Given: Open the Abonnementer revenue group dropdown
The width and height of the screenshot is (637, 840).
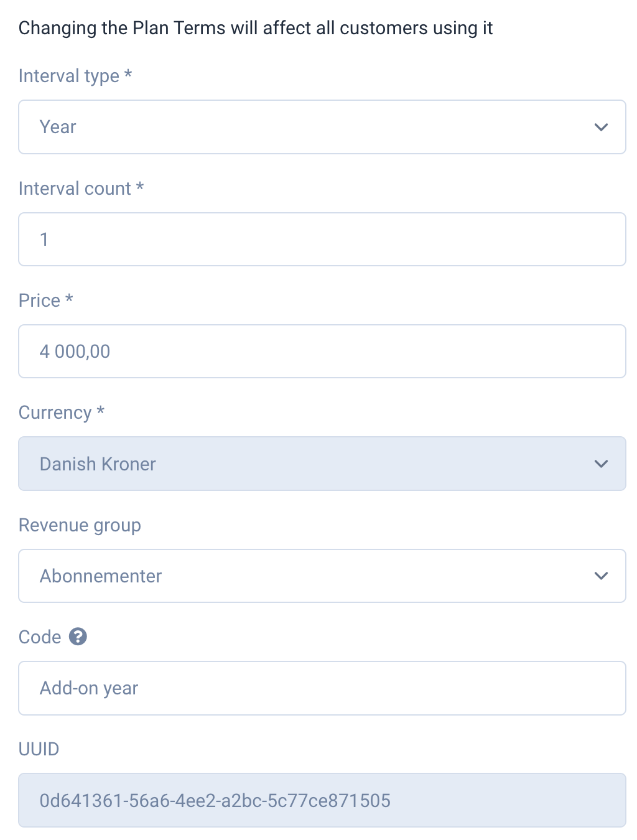Looking at the screenshot, I should point(322,576).
